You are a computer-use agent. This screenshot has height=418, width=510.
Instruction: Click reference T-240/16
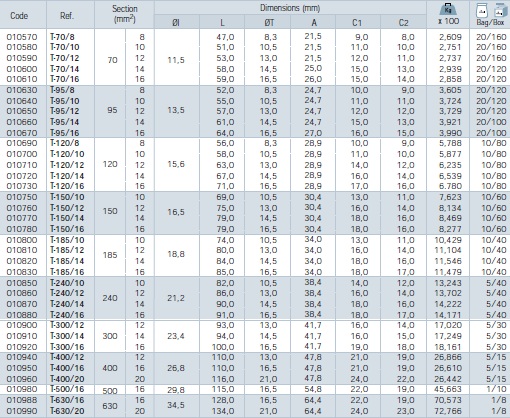pyautogui.click(x=67, y=315)
